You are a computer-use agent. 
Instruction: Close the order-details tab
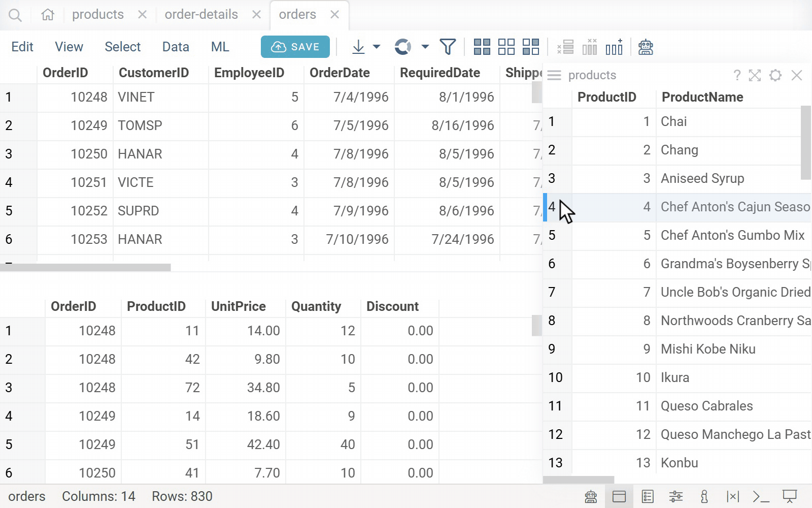coord(257,15)
